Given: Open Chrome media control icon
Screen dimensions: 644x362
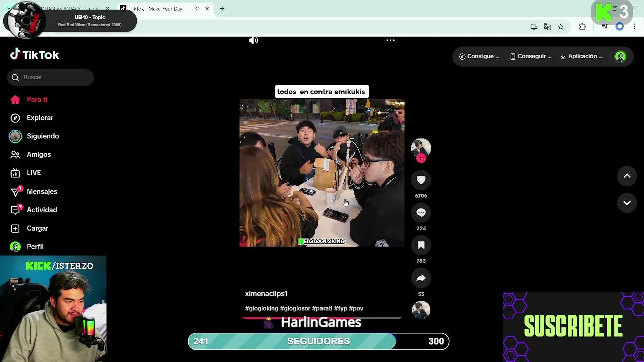Looking at the screenshot, I should (x=605, y=27).
